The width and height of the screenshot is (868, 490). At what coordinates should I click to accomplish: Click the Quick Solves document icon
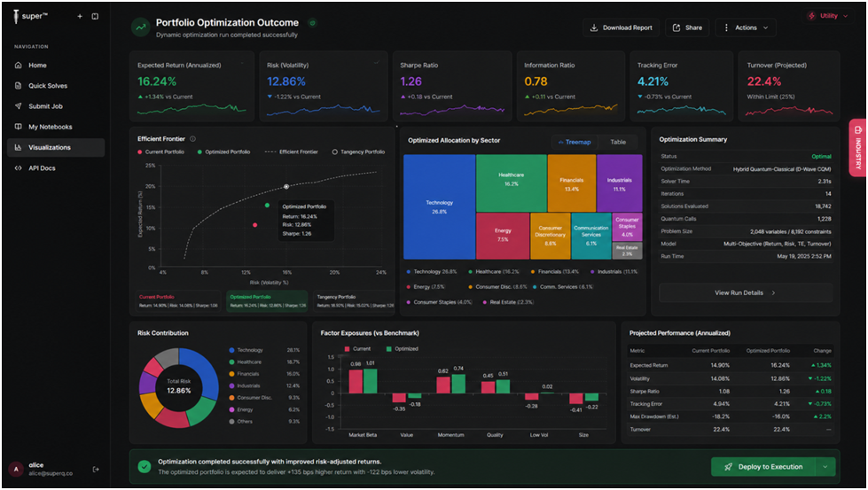[19, 86]
